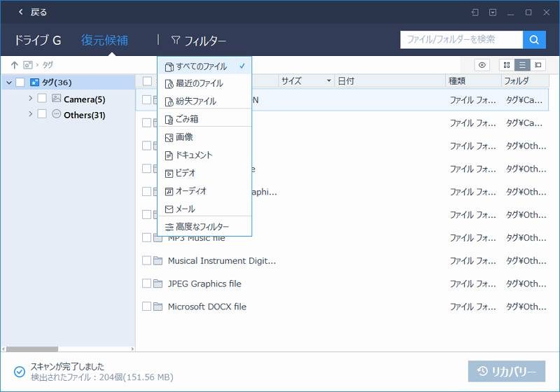Switch to thumbnail grid view icon

[x=507, y=65]
